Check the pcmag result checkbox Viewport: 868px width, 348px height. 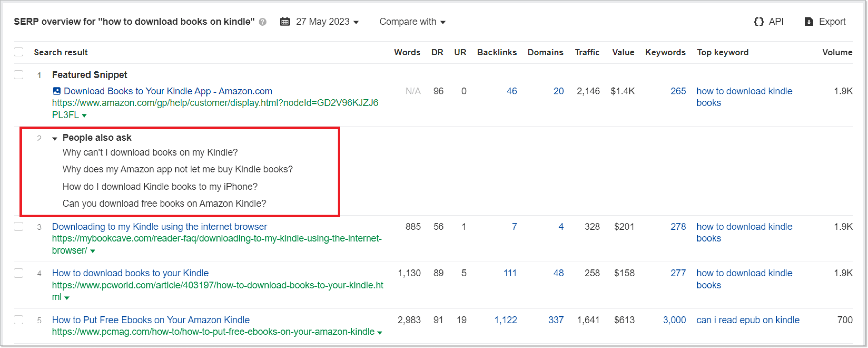coord(18,320)
